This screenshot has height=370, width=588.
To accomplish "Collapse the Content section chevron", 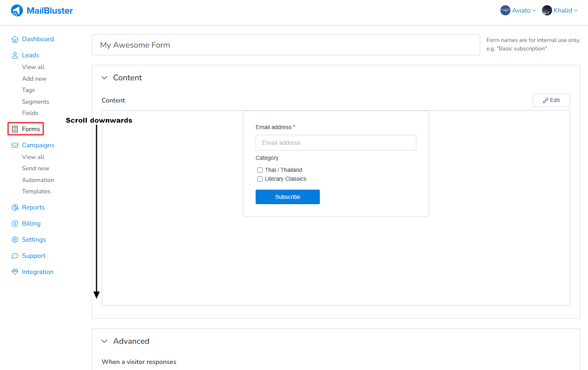I will [105, 78].
